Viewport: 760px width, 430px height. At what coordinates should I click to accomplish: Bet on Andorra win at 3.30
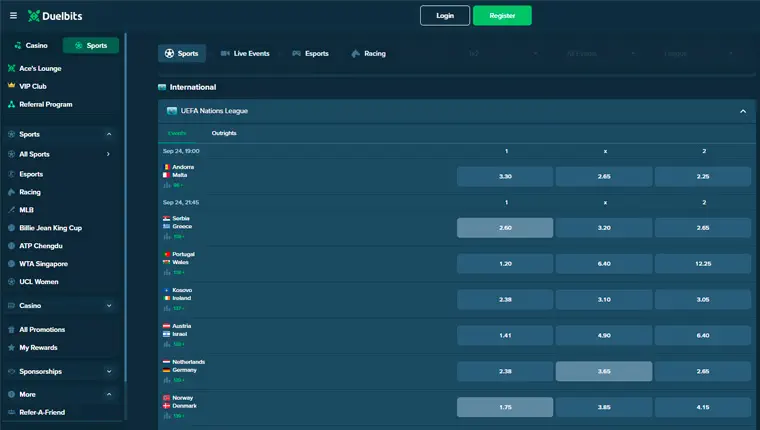505,176
